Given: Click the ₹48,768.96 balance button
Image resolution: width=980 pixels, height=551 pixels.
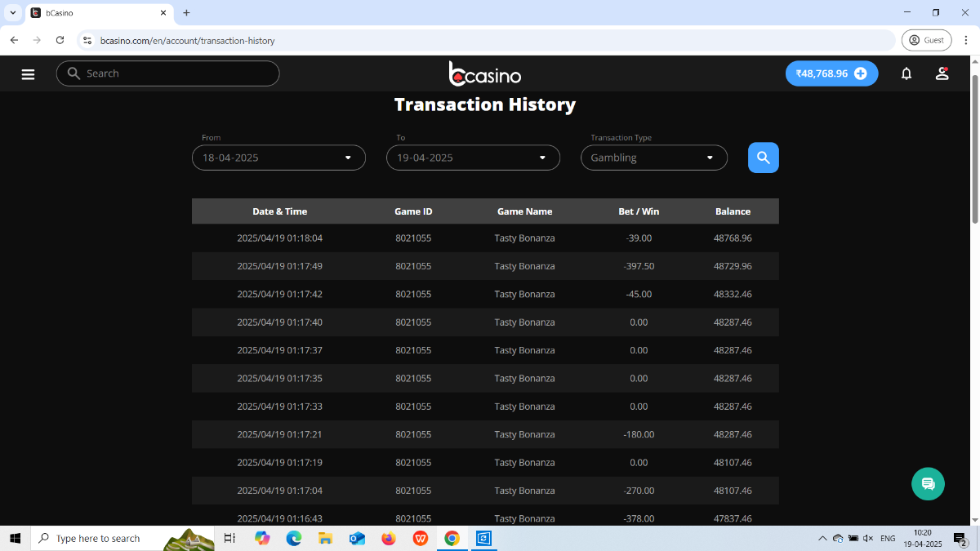Looking at the screenshot, I should [822, 73].
